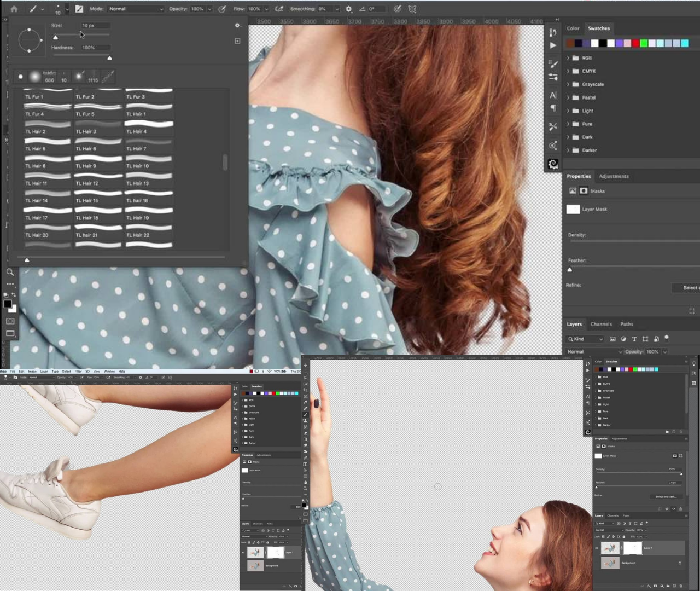This screenshot has width=700, height=591.
Task: Select the Hand tool in bottom-left window toolbar
Action: 306,482
